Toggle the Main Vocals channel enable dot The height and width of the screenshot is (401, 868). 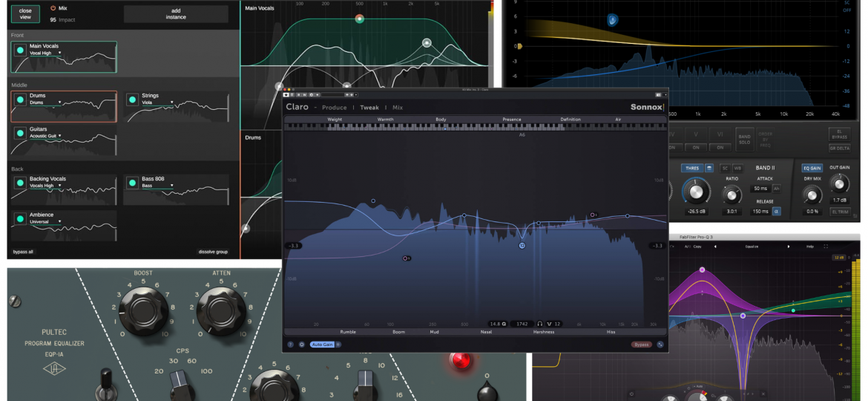[x=21, y=50]
